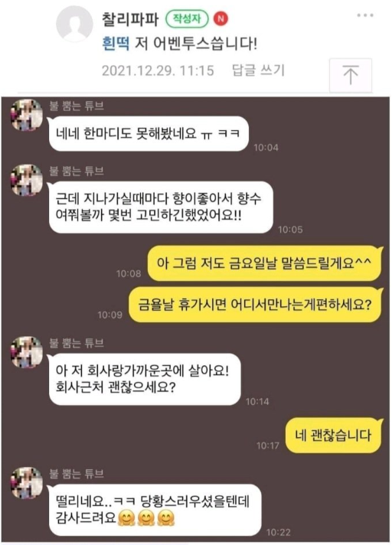Click 답글 쓰기 reply link
The image size is (392, 545).
click(x=258, y=70)
